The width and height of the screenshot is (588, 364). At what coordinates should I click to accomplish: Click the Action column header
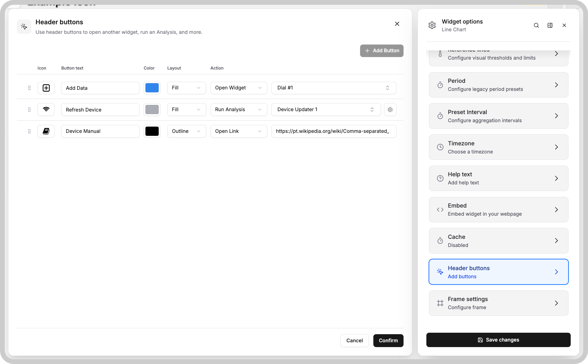coord(217,68)
